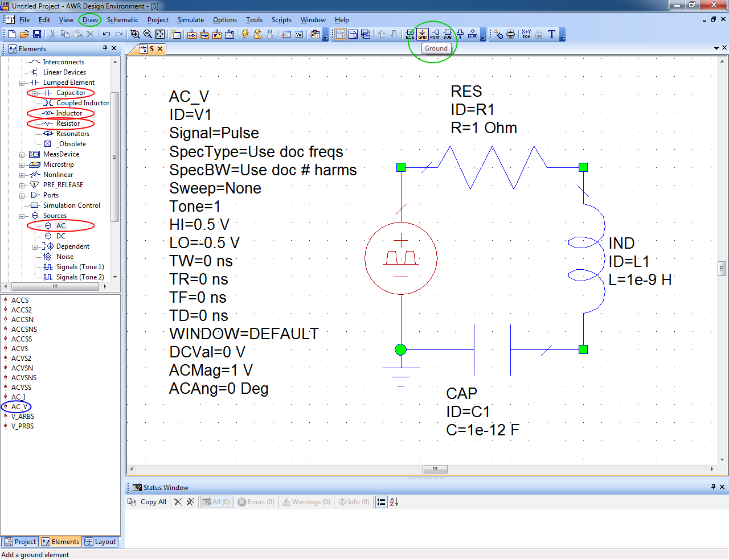Toggle the group messages list icon
The image size is (729, 560).
(381, 502)
